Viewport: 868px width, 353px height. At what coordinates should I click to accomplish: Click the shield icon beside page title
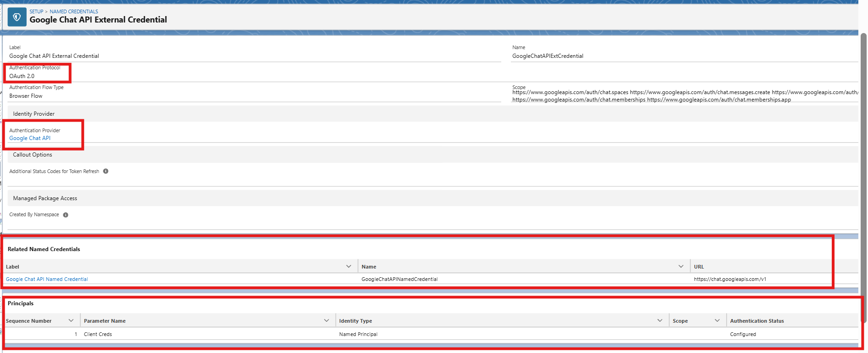(x=17, y=17)
